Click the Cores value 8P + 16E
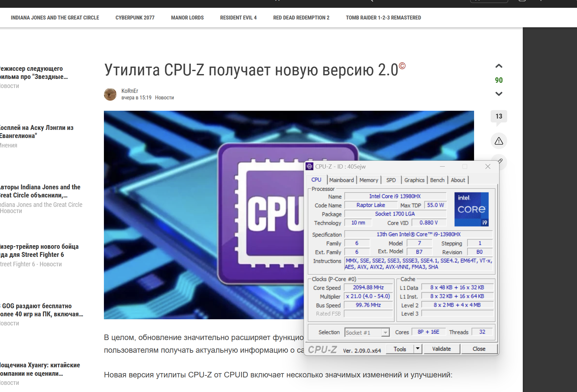Viewport: 577px width, 392px height. pos(429,332)
